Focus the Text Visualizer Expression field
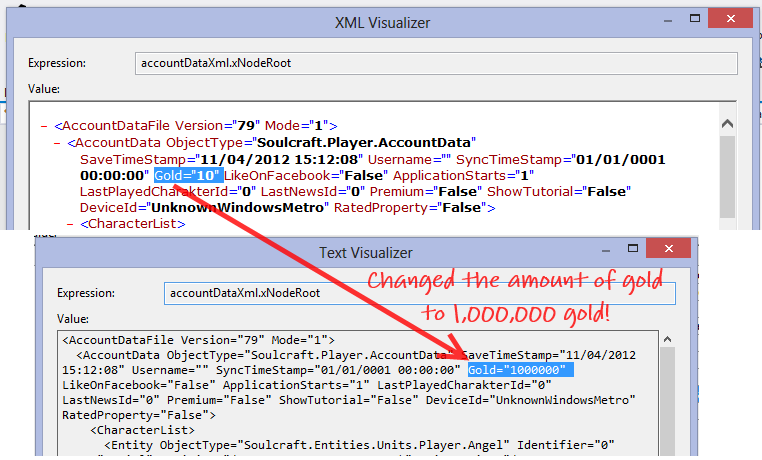 click(420, 293)
